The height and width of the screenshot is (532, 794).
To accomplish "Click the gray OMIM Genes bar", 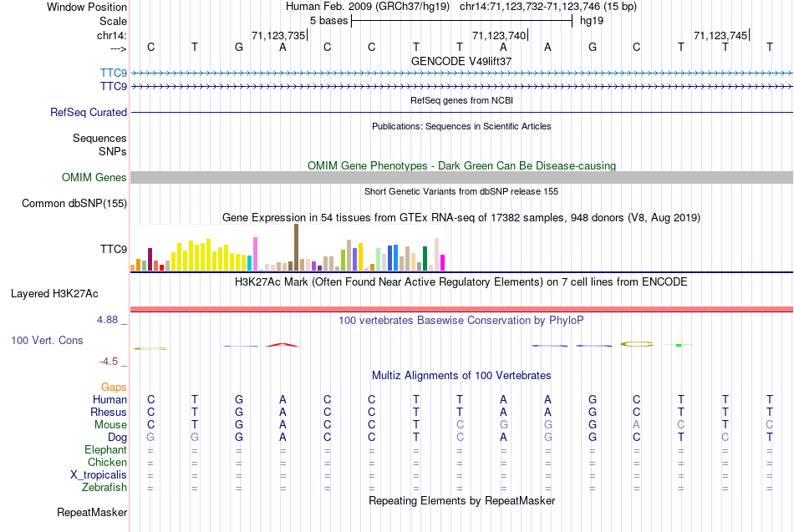I will tap(462, 177).
